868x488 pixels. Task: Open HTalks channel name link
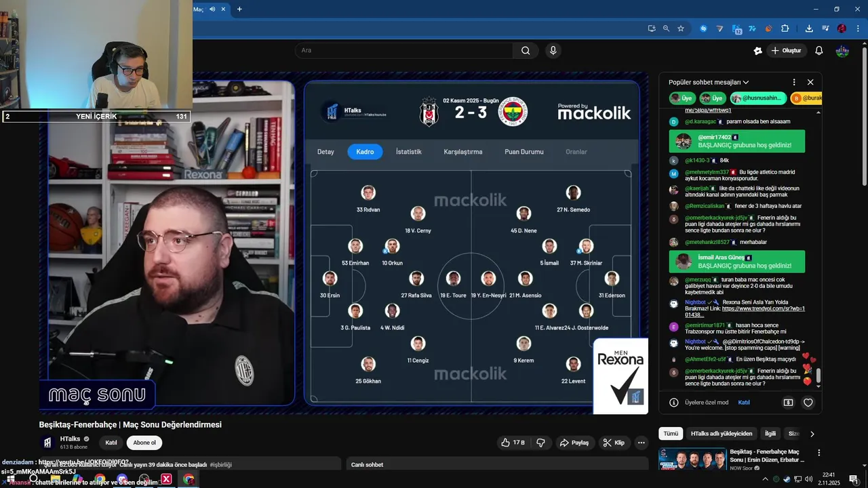click(x=70, y=439)
